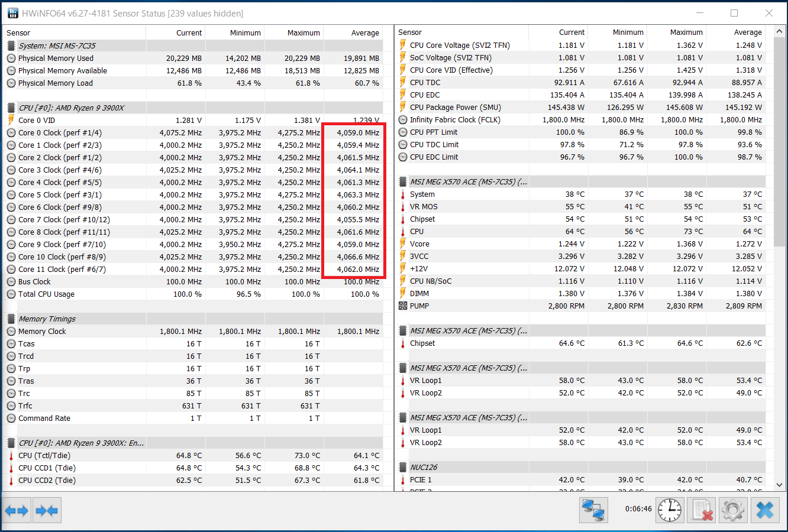Select the SoC Voltage (SVI2 TFN) row
The width and height of the screenshot is (788, 532).
580,57
